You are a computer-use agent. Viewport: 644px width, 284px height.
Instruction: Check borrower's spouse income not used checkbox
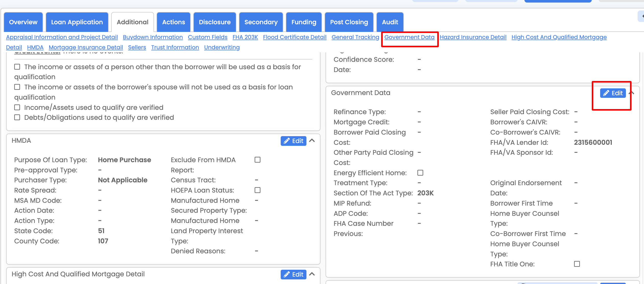[17, 87]
